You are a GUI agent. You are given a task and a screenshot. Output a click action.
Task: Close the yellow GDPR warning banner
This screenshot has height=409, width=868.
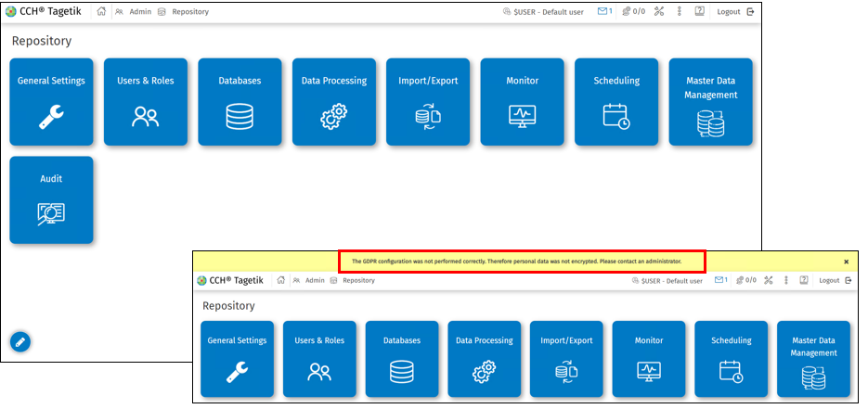click(x=846, y=262)
